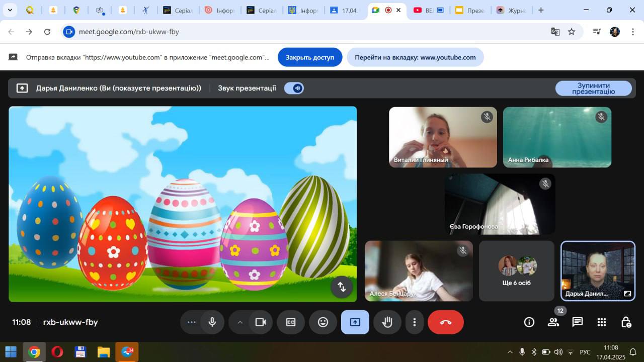The width and height of the screenshot is (644, 362).
Task: Turn the camera off
Action: 260,322
